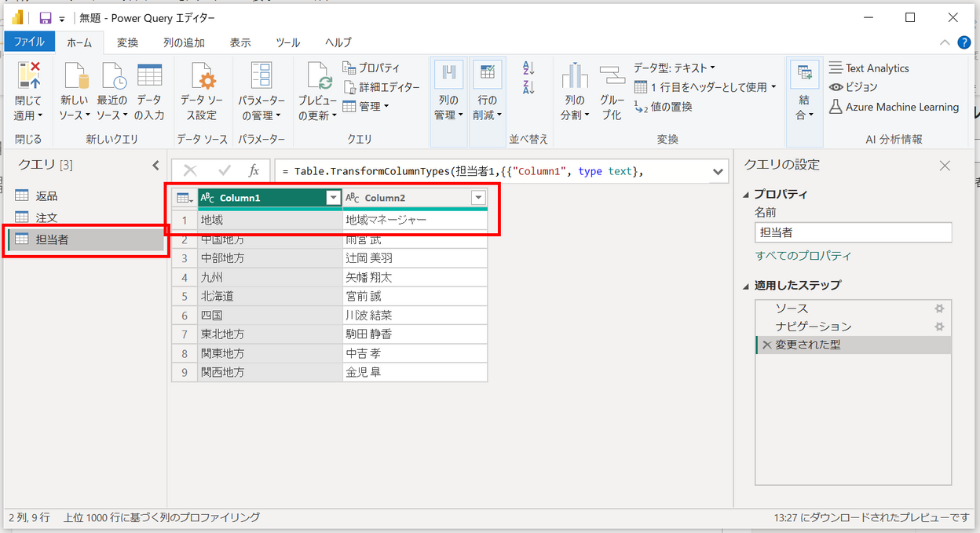Select the cell 宮前 誠
The height and width of the screenshot is (533, 980).
pyautogui.click(x=415, y=296)
